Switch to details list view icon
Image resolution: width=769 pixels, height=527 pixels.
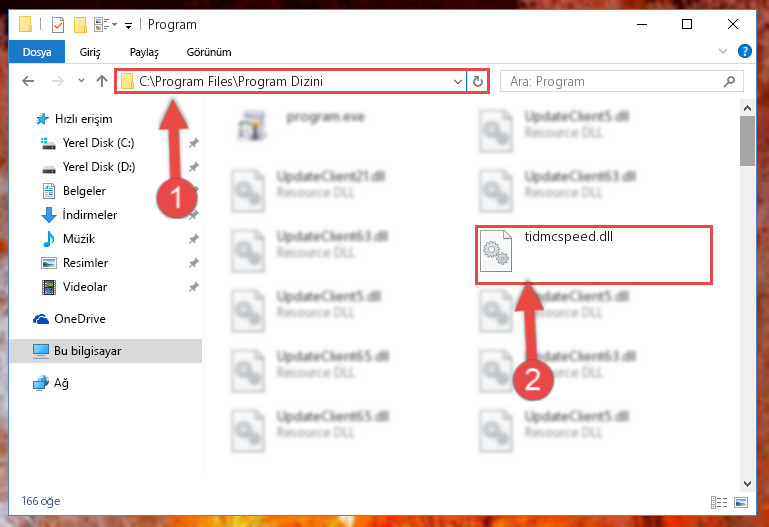tap(719, 502)
